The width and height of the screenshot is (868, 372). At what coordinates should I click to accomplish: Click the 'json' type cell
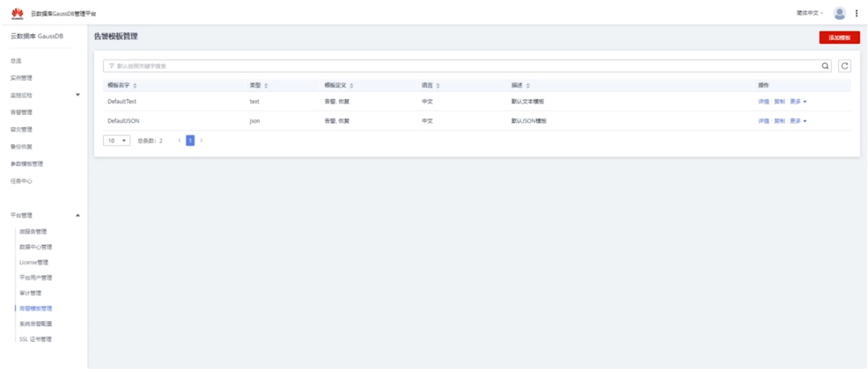255,121
